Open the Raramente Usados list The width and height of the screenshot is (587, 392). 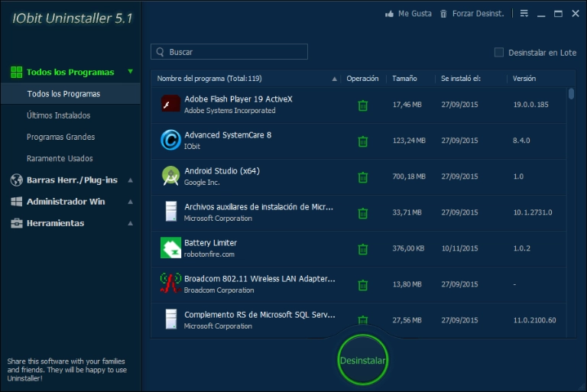click(x=60, y=158)
